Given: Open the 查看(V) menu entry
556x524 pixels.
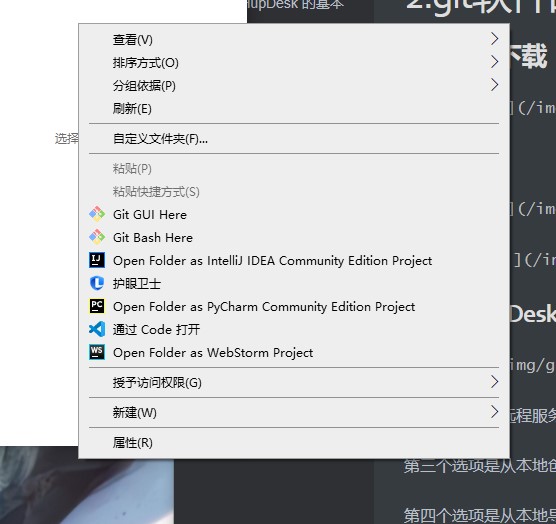Looking at the screenshot, I should pos(294,39).
